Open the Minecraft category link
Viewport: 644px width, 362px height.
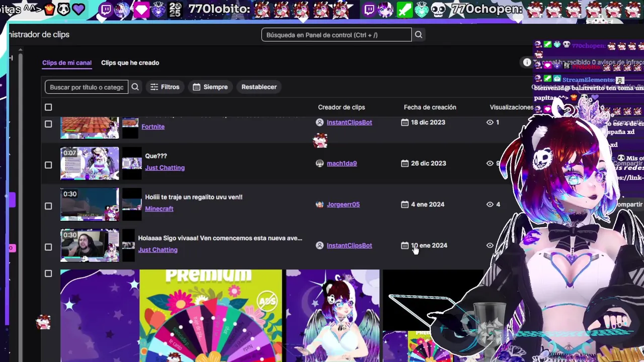coord(159,209)
